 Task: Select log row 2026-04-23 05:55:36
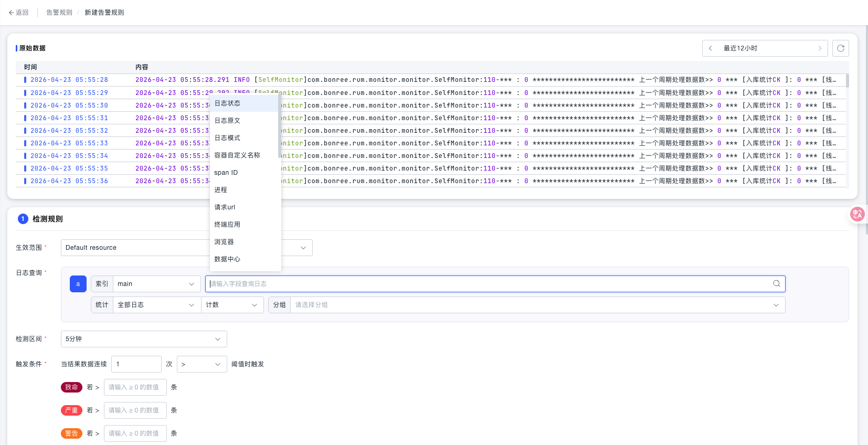point(430,181)
